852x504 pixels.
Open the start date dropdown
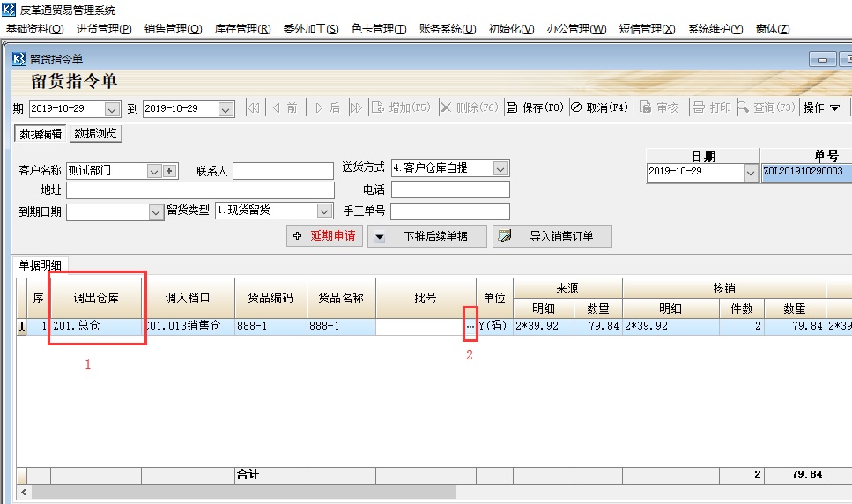(x=112, y=109)
